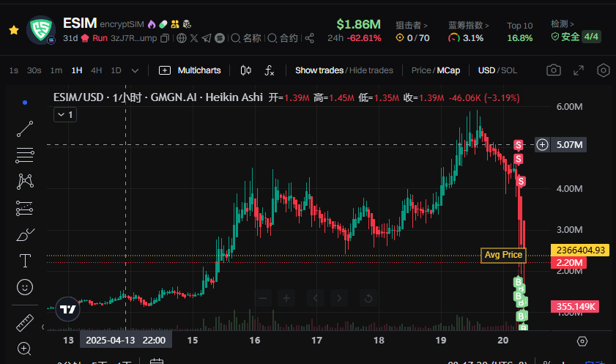Select the pattern drawing tool

25,182
